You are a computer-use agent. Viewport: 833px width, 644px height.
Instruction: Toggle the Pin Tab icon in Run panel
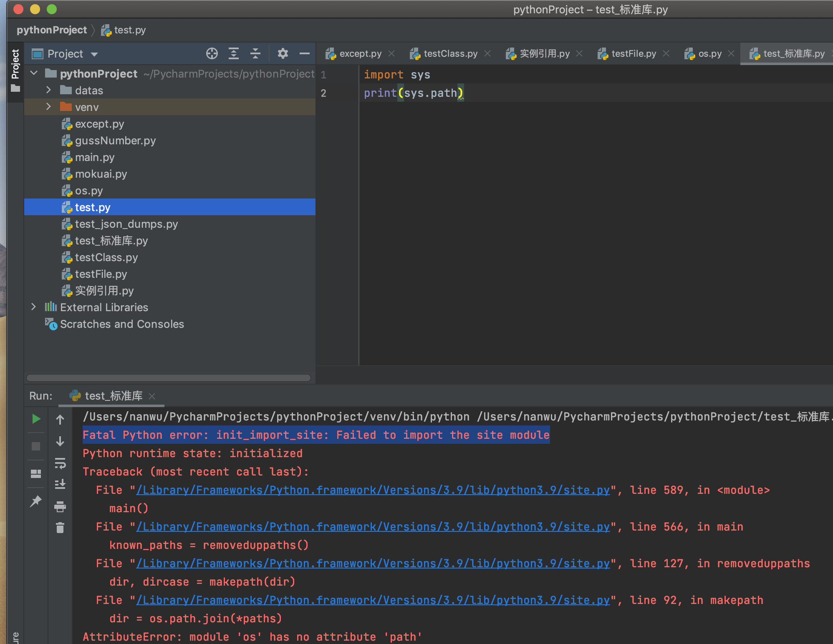point(36,501)
